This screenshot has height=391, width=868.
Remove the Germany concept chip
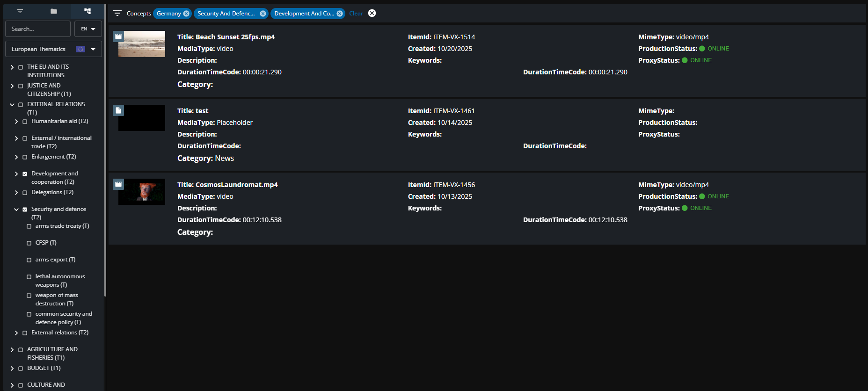pos(186,14)
